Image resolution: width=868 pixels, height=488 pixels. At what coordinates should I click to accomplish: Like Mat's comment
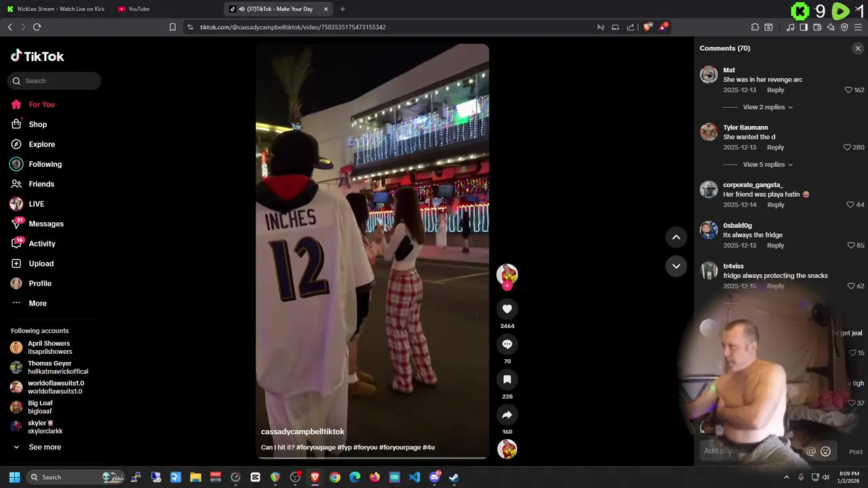(848, 90)
